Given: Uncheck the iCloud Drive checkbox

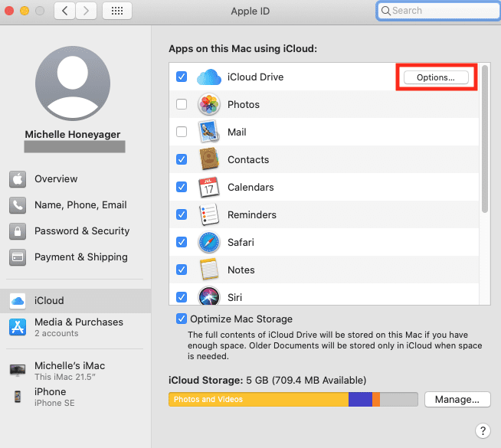Looking at the screenshot, I should point(182,77).
